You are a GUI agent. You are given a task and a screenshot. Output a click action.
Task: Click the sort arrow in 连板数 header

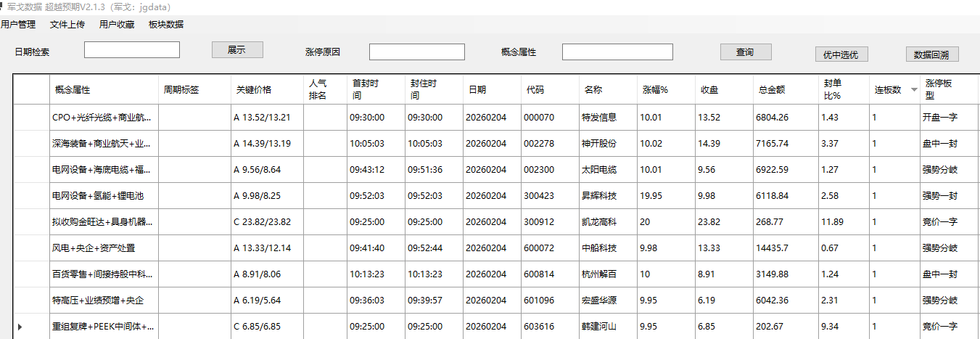[x=913, y=90]
